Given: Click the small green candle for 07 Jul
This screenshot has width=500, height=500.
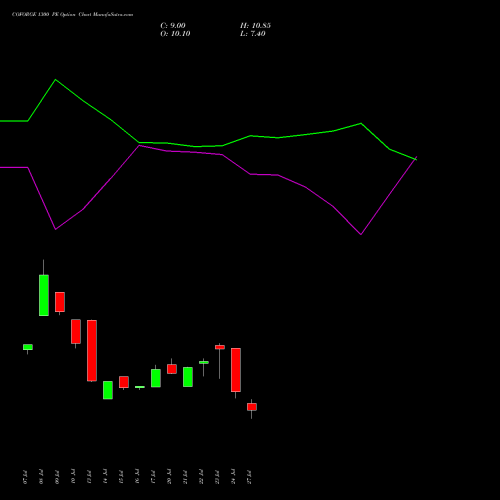Looking at the screenshot, I should coord(28,347).
